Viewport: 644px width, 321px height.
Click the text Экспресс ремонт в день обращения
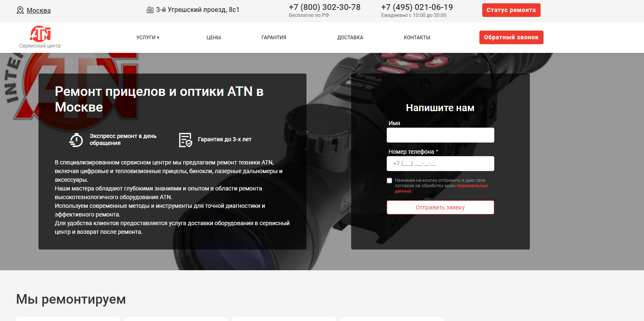pyautogui.click(x=123, y=140)
